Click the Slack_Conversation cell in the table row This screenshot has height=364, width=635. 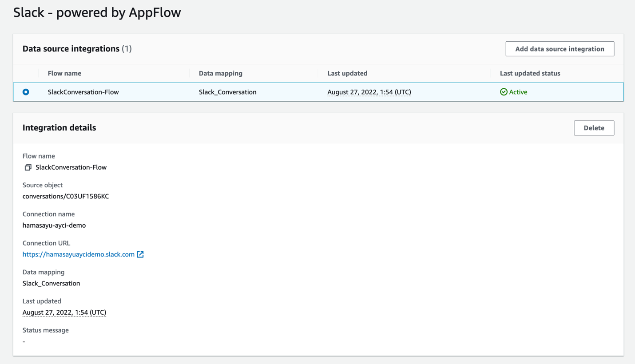(228, 92)
